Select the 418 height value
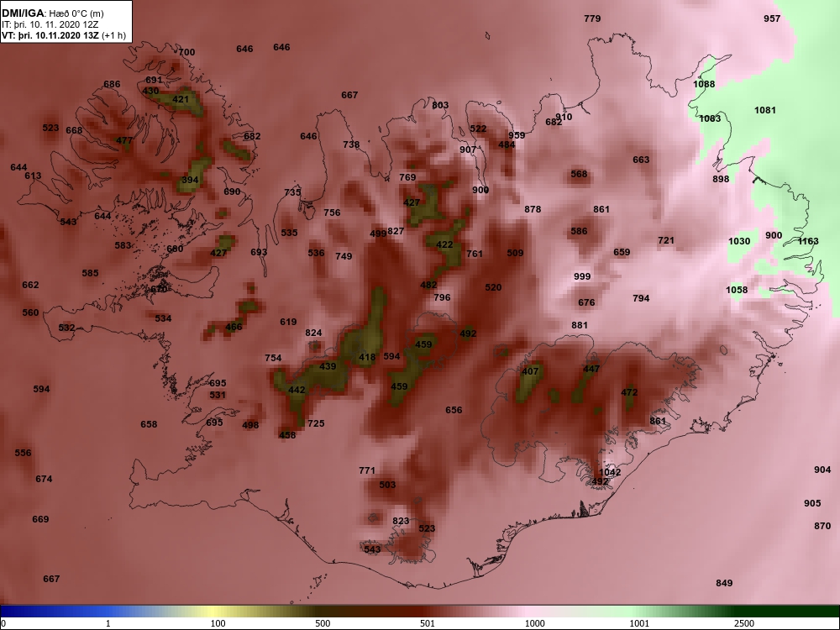The height and width of the screenshot is (630, 840). 367,357
